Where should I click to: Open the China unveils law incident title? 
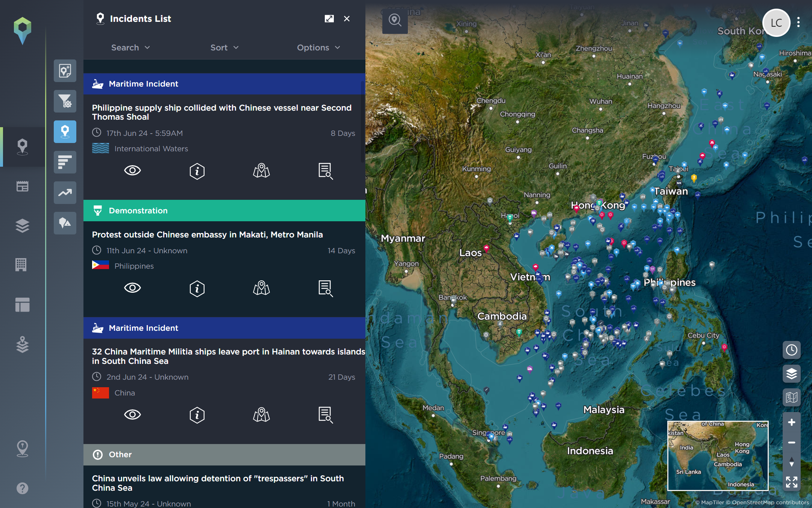tap(218, 483)
